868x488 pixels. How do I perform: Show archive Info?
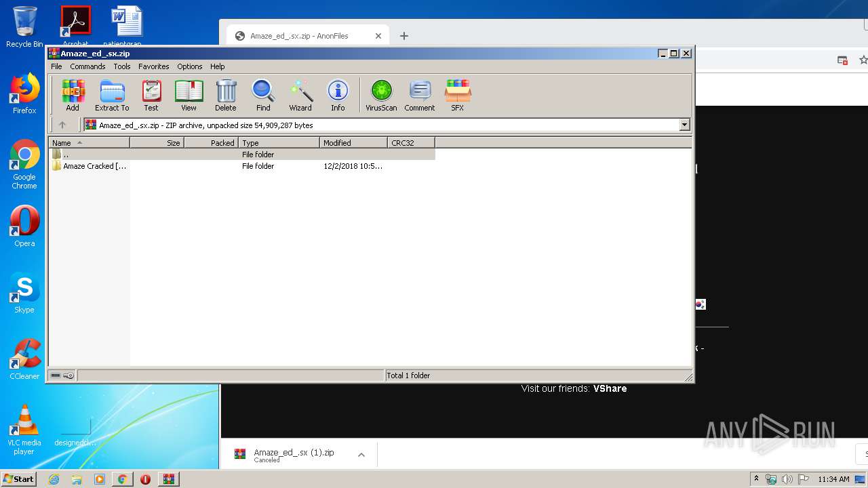(x=338, y=95)
